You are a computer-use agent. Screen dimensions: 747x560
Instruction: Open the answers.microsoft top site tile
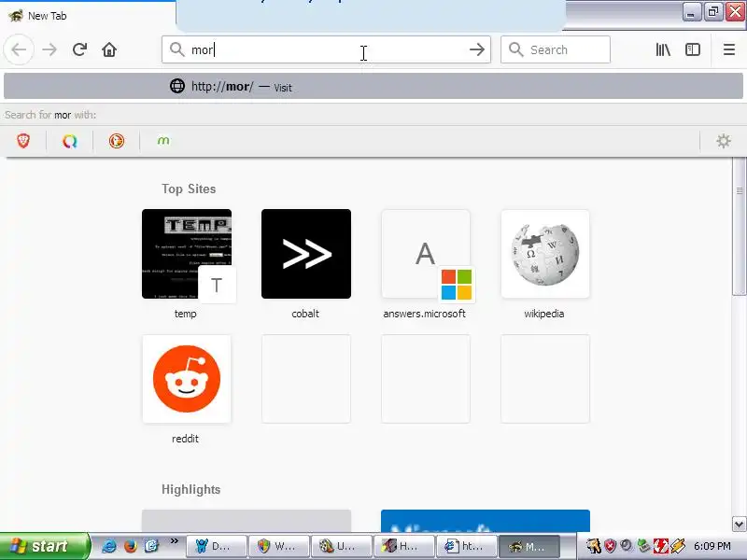point(426,254)
